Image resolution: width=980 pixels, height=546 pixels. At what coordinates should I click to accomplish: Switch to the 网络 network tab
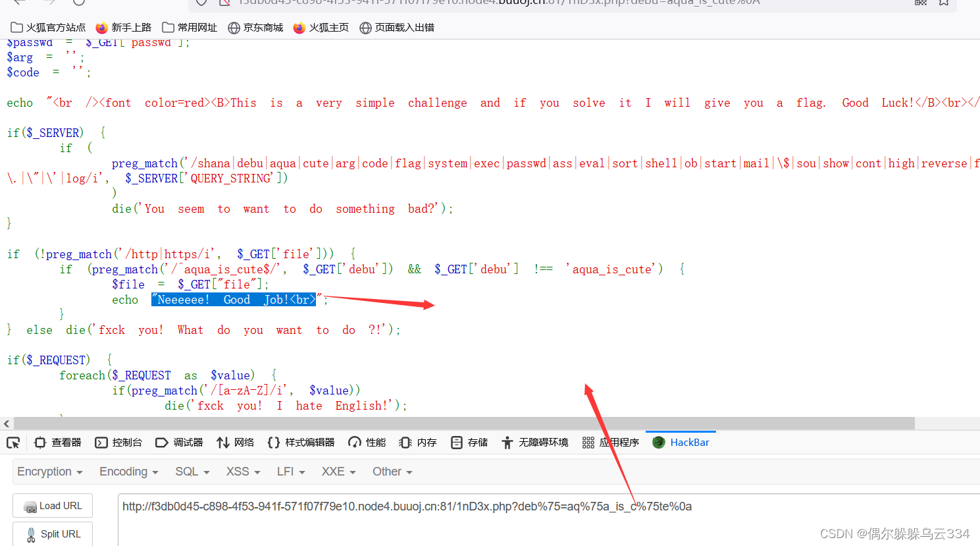(235, 443)
